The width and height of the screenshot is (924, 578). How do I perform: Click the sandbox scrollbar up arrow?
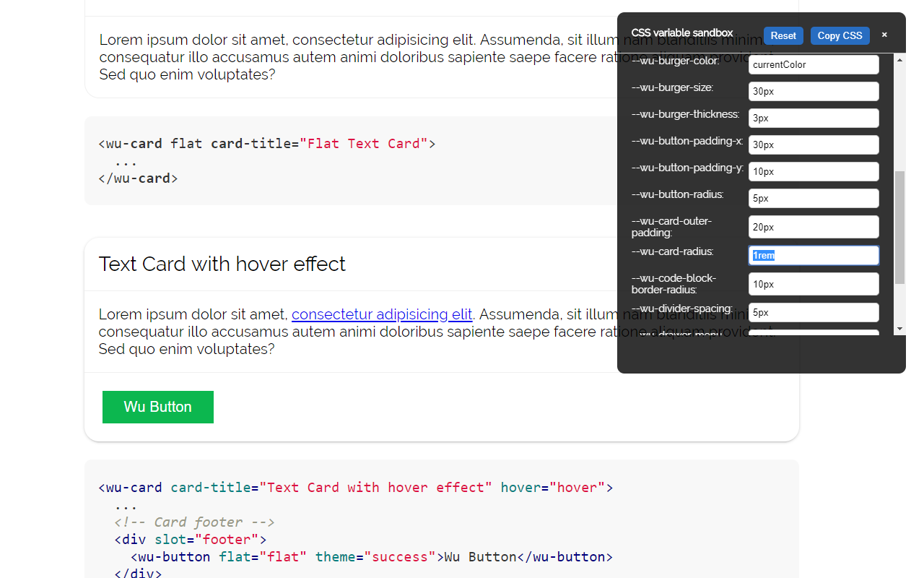(x=899, y=59)
